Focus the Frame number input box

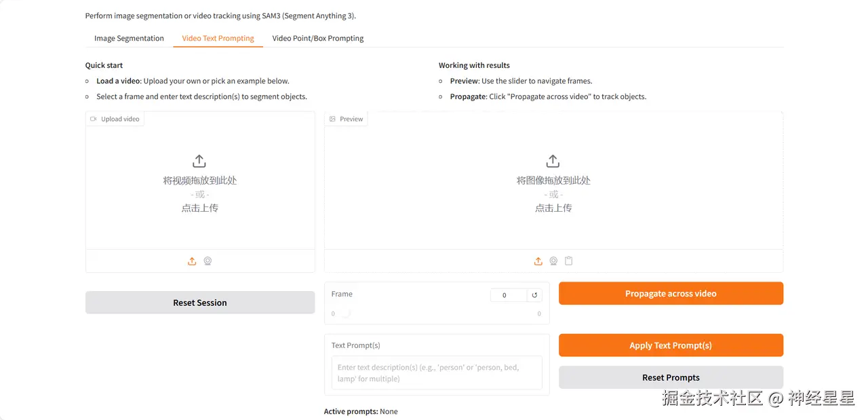pyautogui.click(x=509, y=295)
